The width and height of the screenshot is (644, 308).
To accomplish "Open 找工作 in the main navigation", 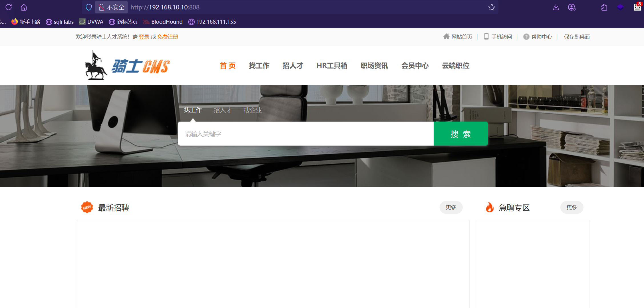I will tap(259, 66).
